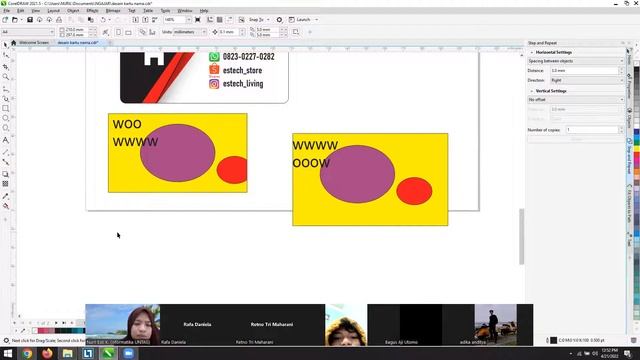Screen dimensions: 640x360
Task: Select the Polygon tool
Action: coord(5,128)
